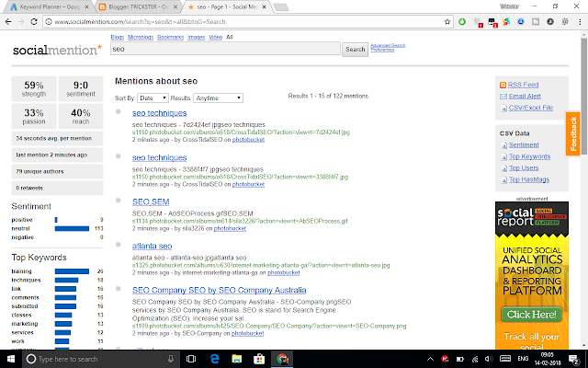The height and width of the screenshot is (368, 588).
Task: Open the Results Anytime dropdown
Action: click(218, 98)
